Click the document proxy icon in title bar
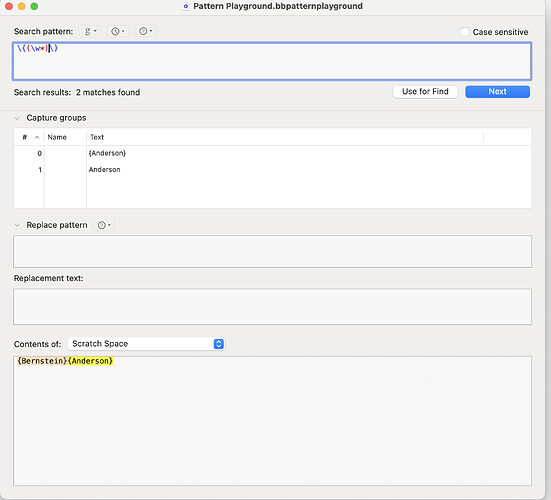Viewport: 551px width, 500px height. [186, 6]
